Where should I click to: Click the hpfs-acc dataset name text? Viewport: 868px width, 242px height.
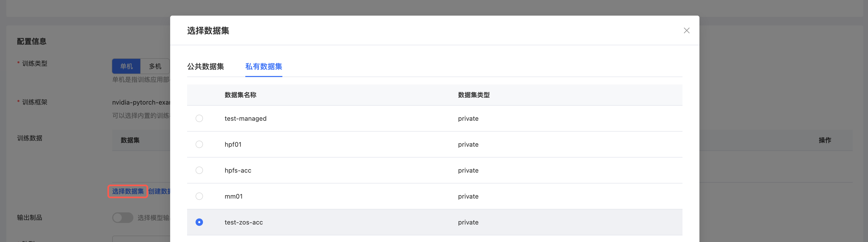pos(238,171)
